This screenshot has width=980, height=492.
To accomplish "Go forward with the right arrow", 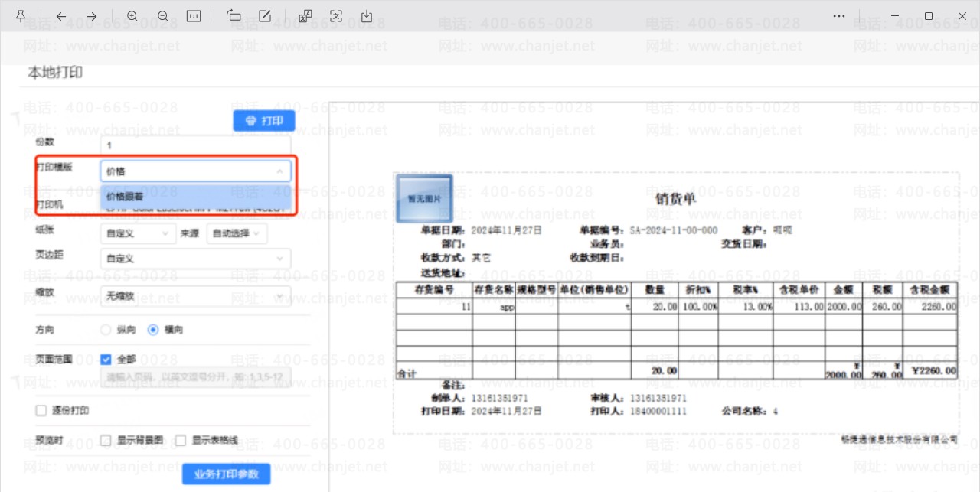I will coord(92,15).
